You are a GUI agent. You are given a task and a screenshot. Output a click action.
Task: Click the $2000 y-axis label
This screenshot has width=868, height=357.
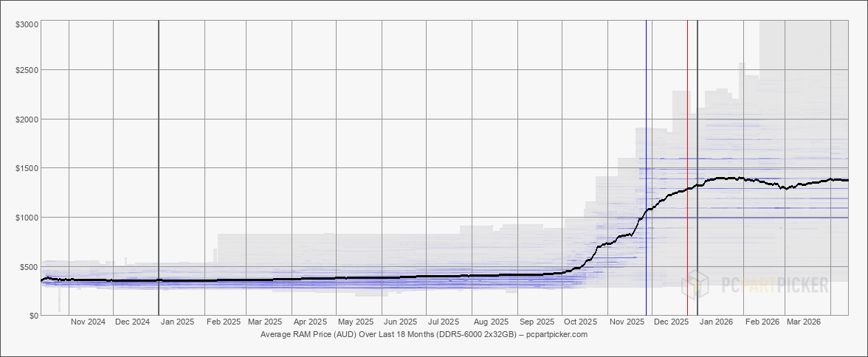[27, 119]
